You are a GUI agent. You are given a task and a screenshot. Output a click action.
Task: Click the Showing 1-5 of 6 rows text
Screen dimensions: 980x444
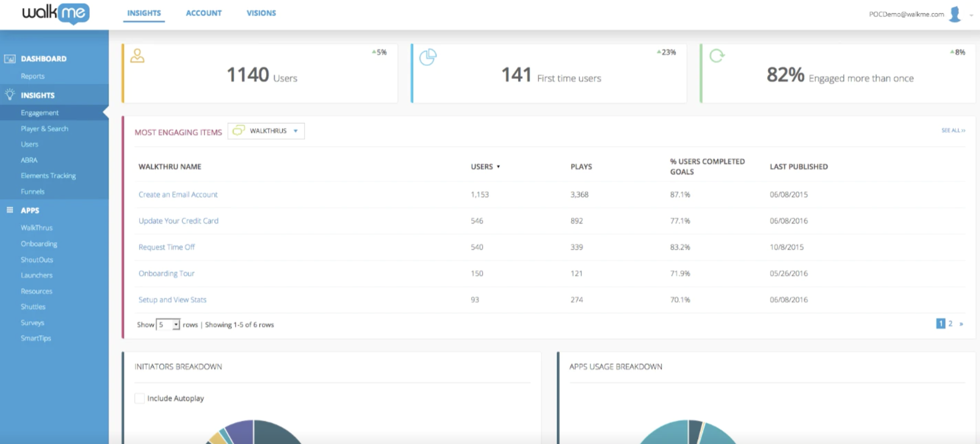click(240, 324)
